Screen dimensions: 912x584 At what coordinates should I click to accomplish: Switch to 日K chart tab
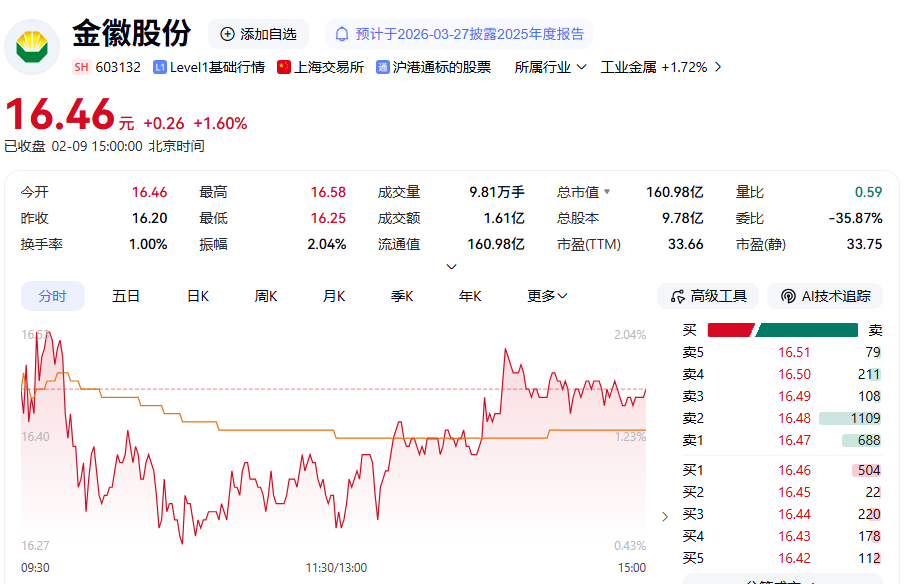pos(198,296)
